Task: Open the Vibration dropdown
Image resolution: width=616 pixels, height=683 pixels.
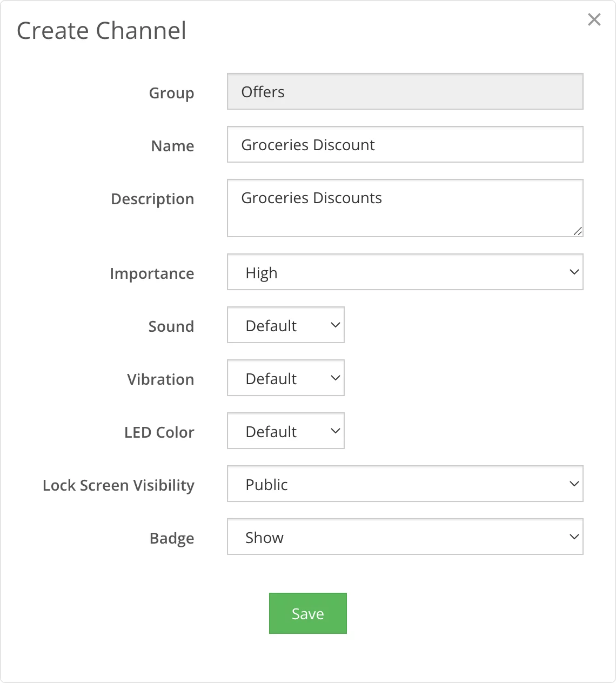Action: coord(285,378)
